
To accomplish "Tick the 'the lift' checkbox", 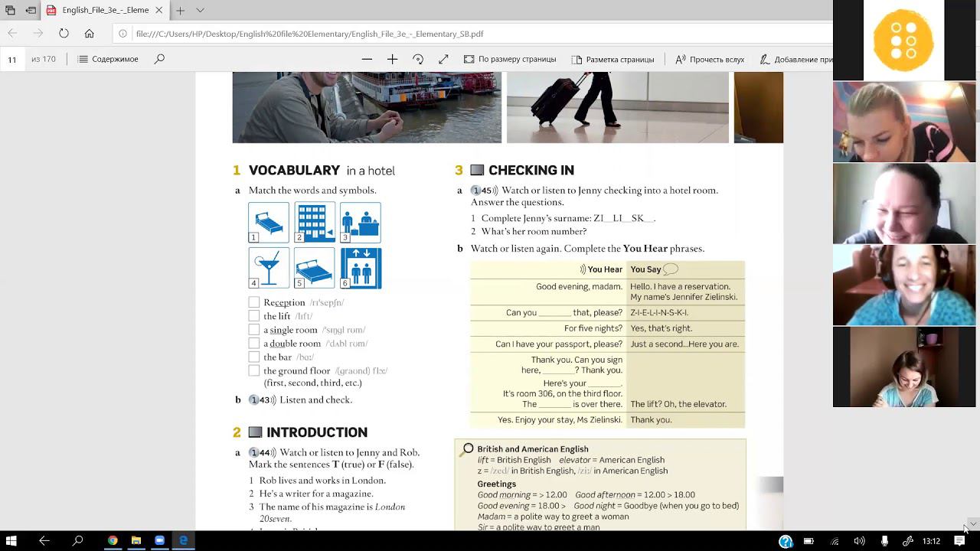I will coord(254,316).
